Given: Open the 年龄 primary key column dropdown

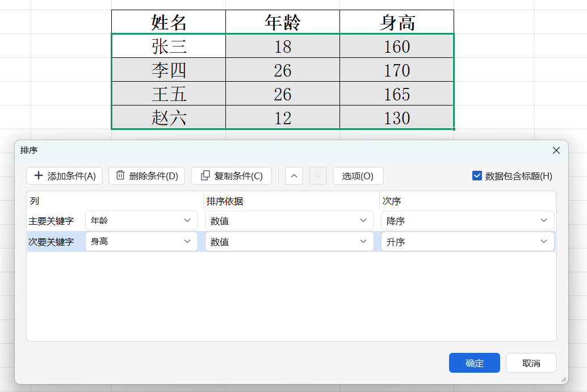Looking at the screenshot, I should [x=141, y=221].
